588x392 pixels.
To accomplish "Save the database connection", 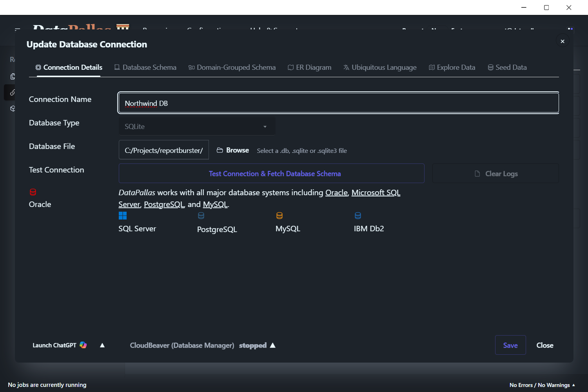I will 510,345.
